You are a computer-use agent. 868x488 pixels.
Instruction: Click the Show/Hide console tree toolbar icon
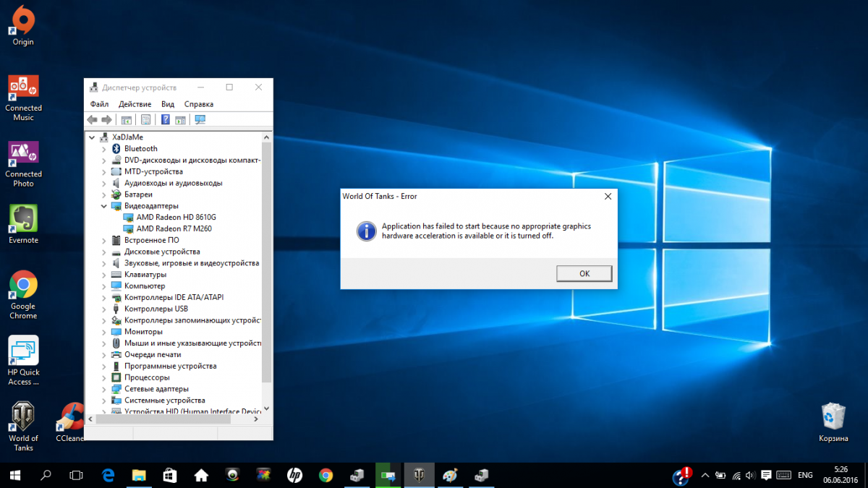point(127,119)
